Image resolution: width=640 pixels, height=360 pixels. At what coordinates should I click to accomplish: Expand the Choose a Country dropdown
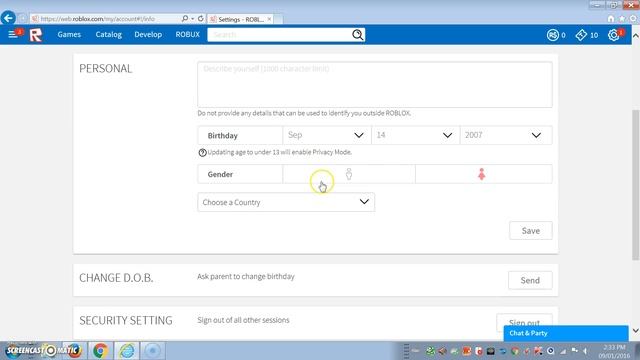click(286, 202)
